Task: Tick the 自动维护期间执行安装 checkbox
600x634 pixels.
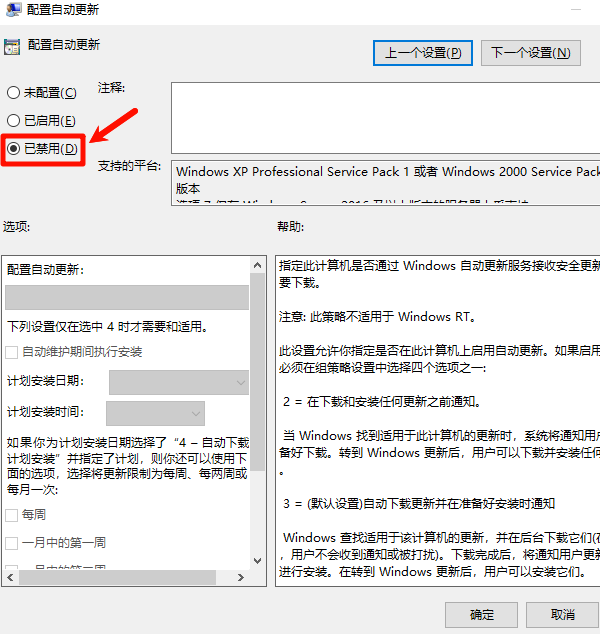Action: click(x=12, y=352)
